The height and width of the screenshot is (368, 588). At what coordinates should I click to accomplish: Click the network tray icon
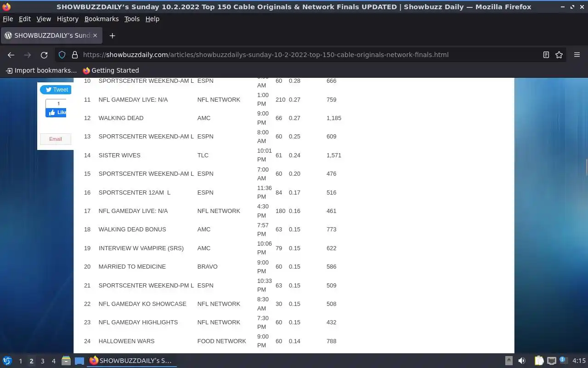552,361
